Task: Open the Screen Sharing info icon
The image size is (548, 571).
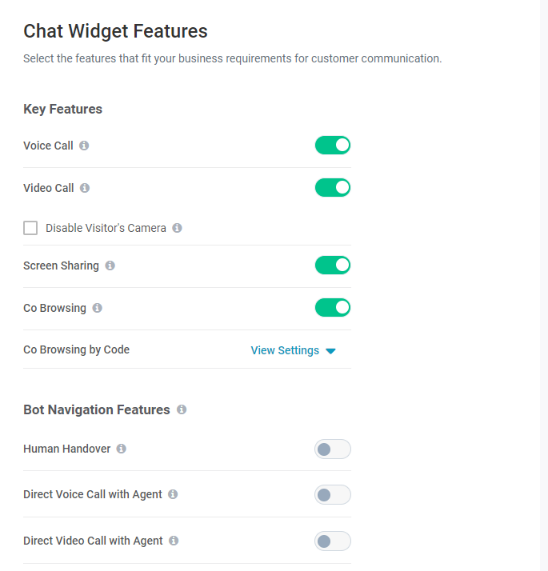Action: (110, 265)
